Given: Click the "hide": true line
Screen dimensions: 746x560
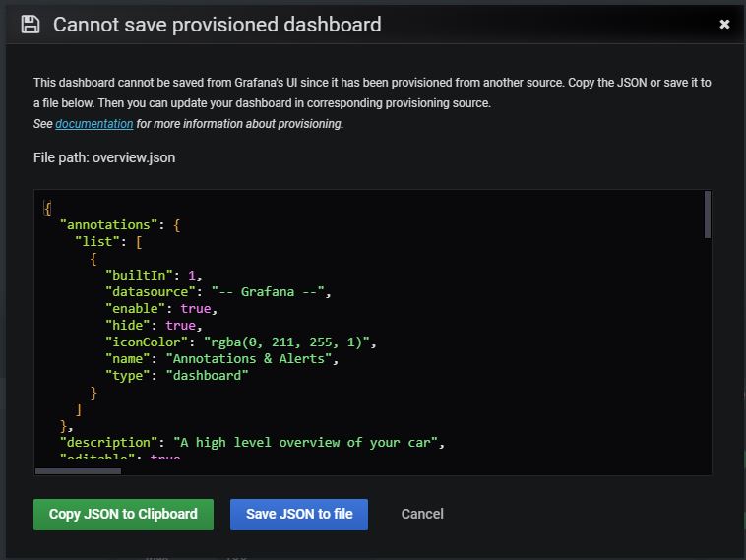Looking at the screenshot, I should point(155,326).
